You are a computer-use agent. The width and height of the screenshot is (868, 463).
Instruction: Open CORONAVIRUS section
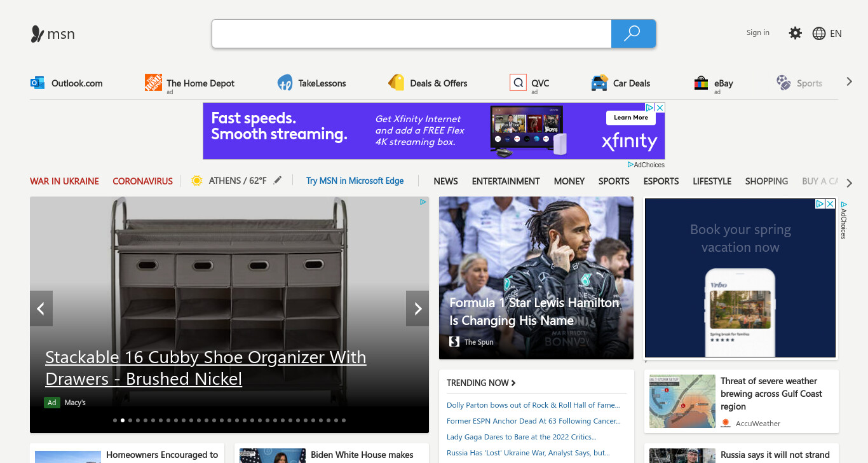click(142, 181)
